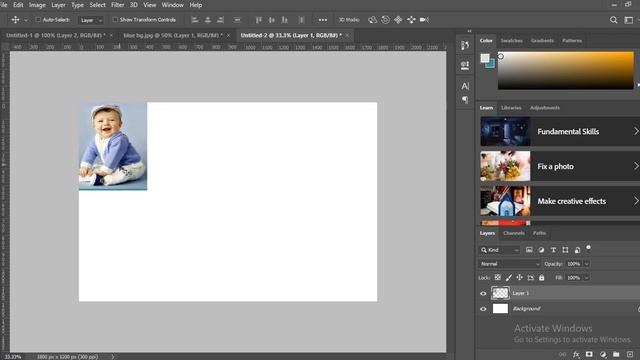Viewport: 640px width, 360px height.
Task: Align vertical centers icon
Action: [271, 20]
